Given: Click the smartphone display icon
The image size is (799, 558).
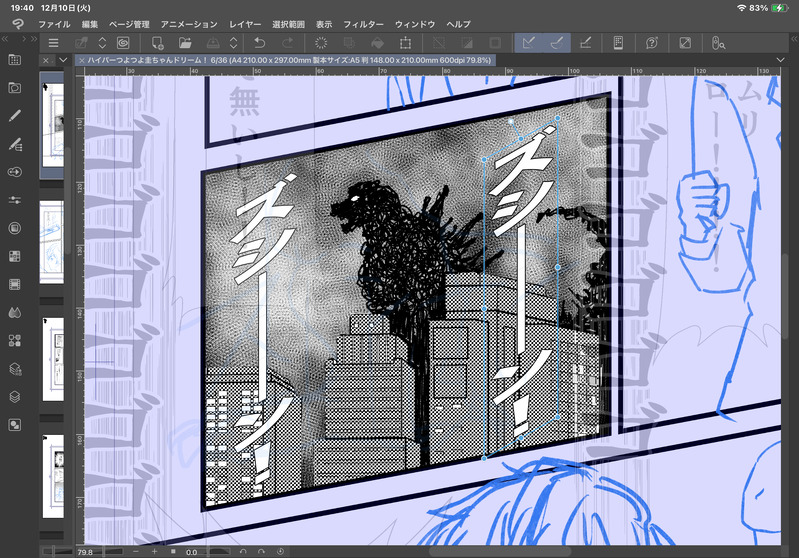Looking at the screenshot, I should (618, 43).
